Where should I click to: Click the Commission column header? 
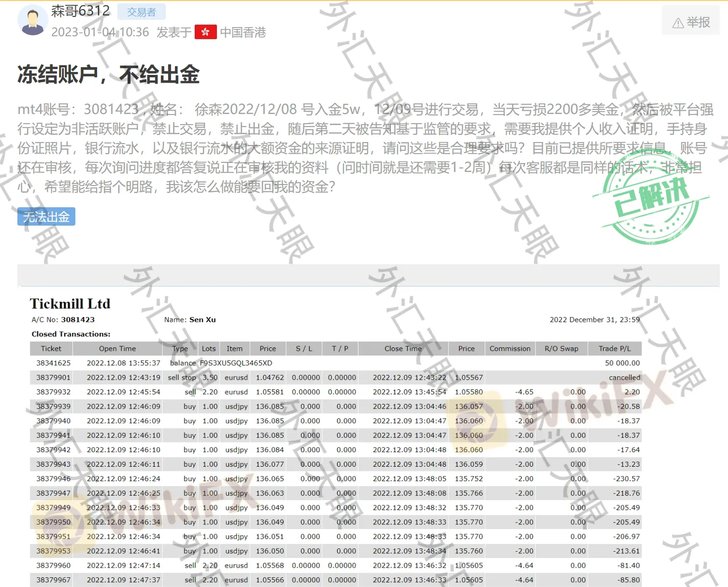click(x=510, y=349)
